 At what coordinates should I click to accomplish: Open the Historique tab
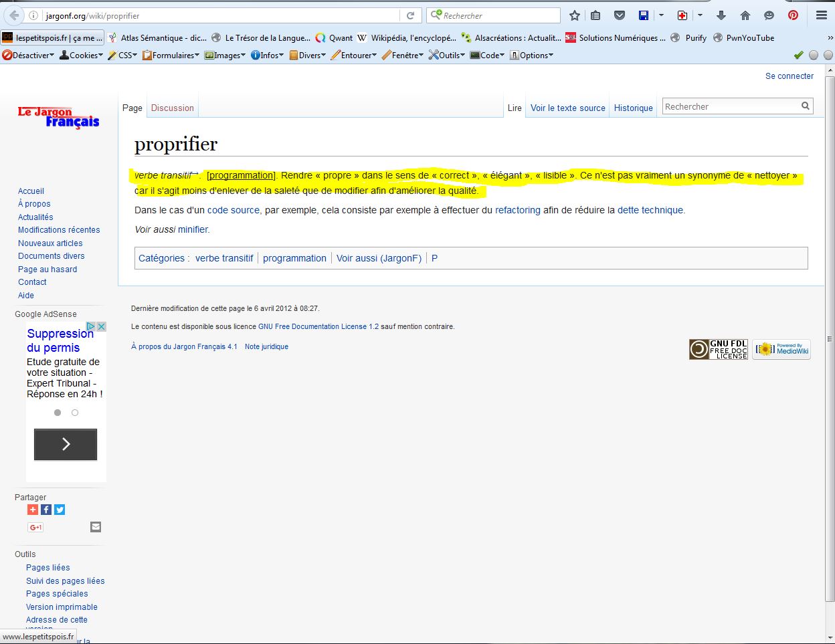pos(633,108)
